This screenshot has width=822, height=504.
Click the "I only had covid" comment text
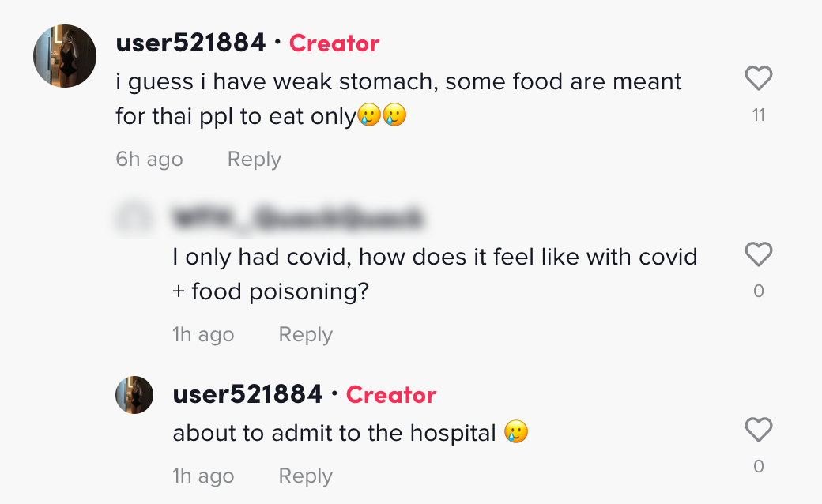point(435,274)
